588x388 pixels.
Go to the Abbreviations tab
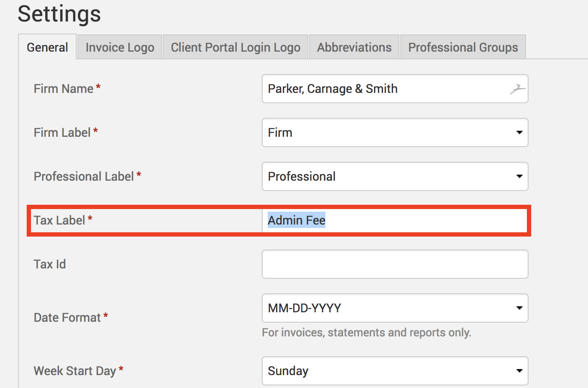coord(354,47)
